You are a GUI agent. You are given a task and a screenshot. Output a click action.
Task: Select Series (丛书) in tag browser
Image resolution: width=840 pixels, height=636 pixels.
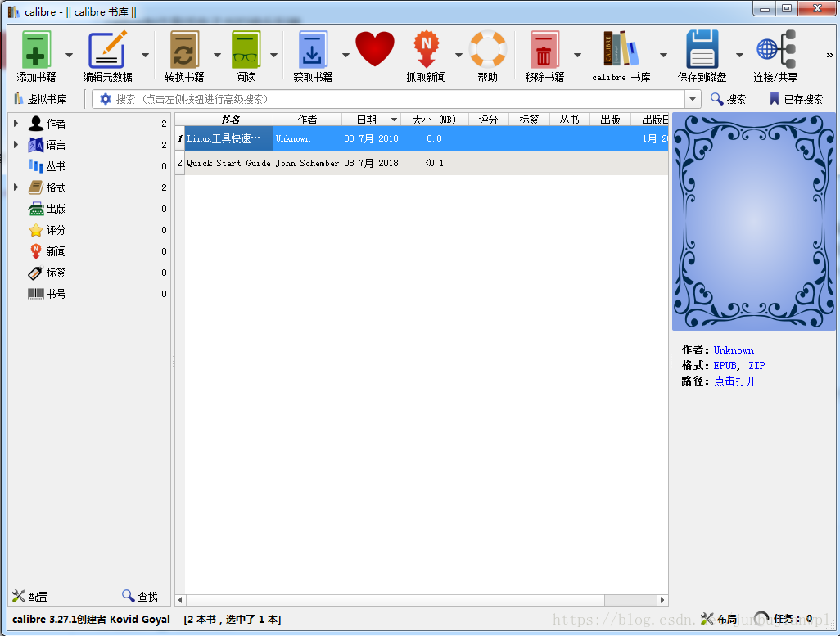(x=56, y=166)
